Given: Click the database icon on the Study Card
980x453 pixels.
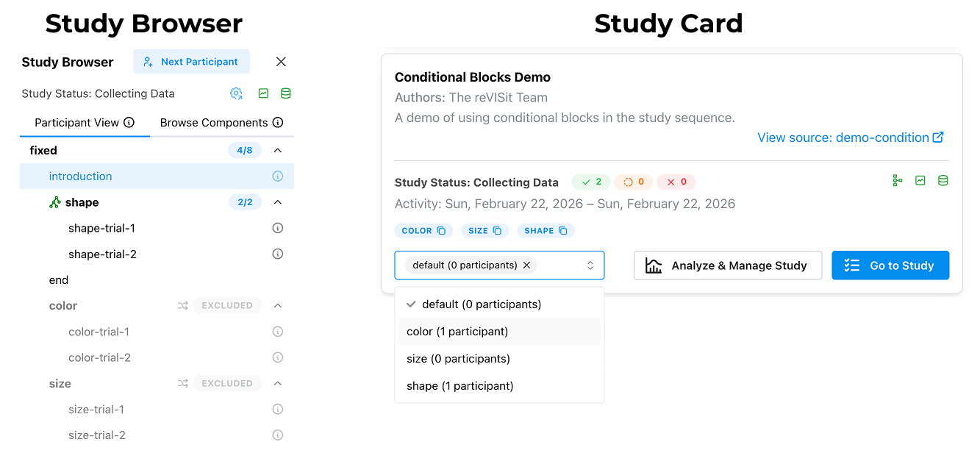Looking at the screenshot, I should click(943, 180).
